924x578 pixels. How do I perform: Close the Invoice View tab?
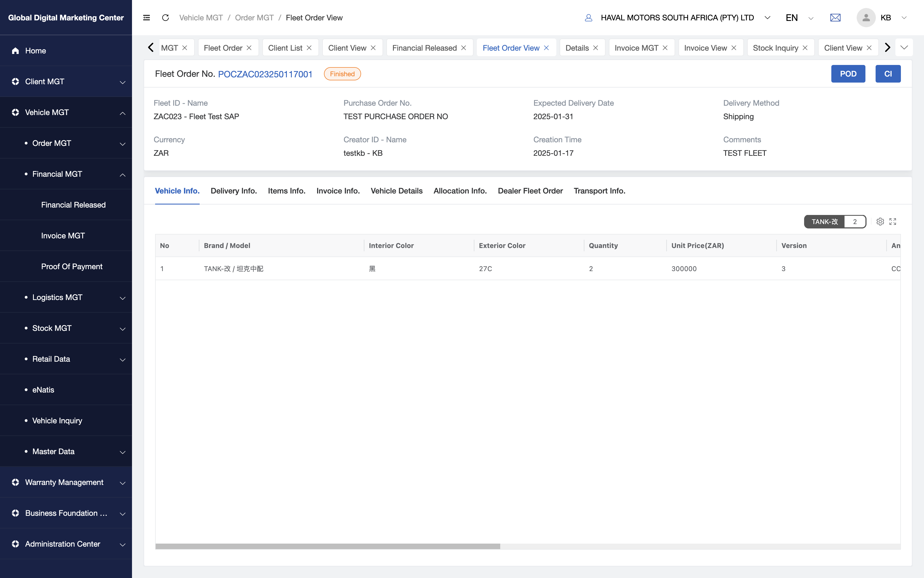click(x=734, y=48)
